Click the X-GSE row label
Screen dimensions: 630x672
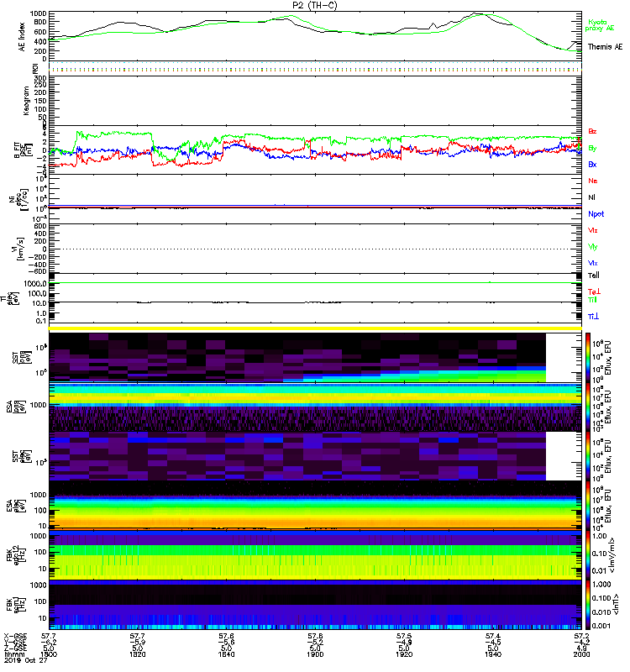[x=15, y=636]
